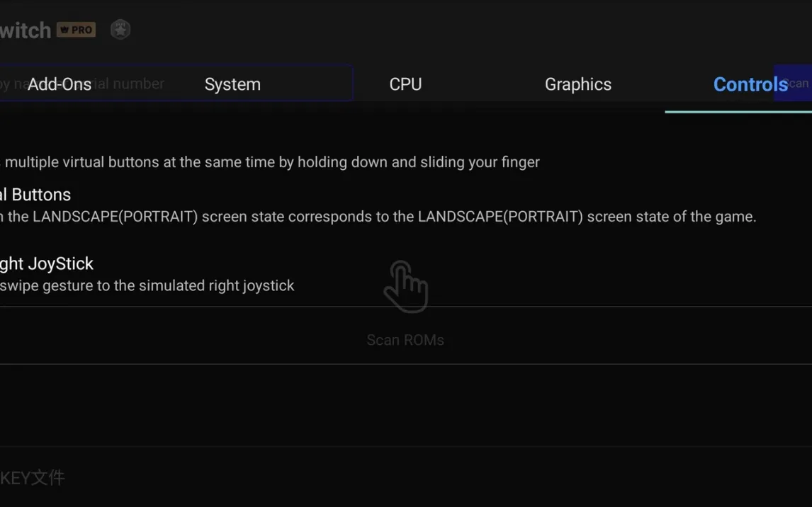This screenshot has height=507, width=812.
Task: Click the pointing hand tap icon
Action: point(406,287)
